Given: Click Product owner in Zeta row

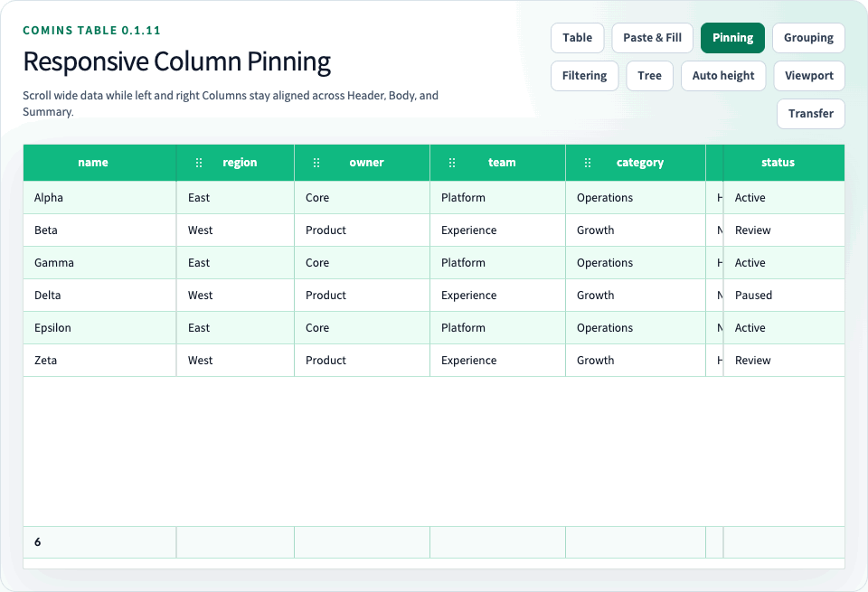Looking at the screenshot, I should coord(362,361).
